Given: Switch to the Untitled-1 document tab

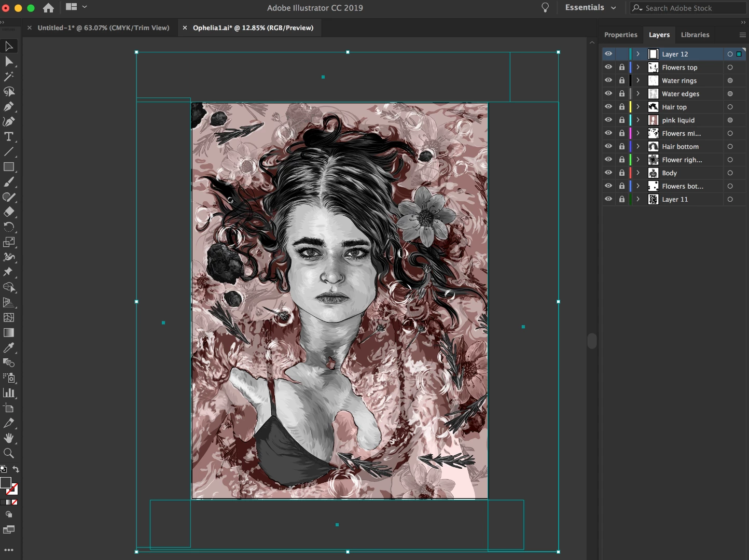Looking at the screenshot, I should pos(103,28).
